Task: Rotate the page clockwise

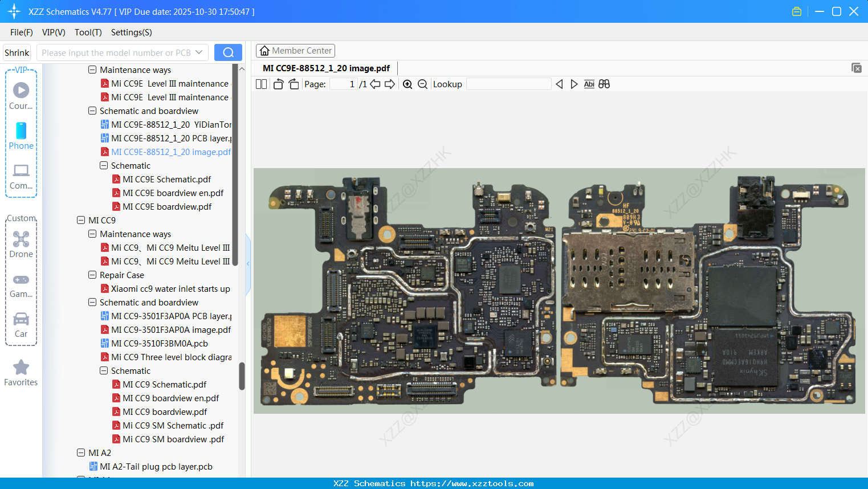Action: click(294, 84)
